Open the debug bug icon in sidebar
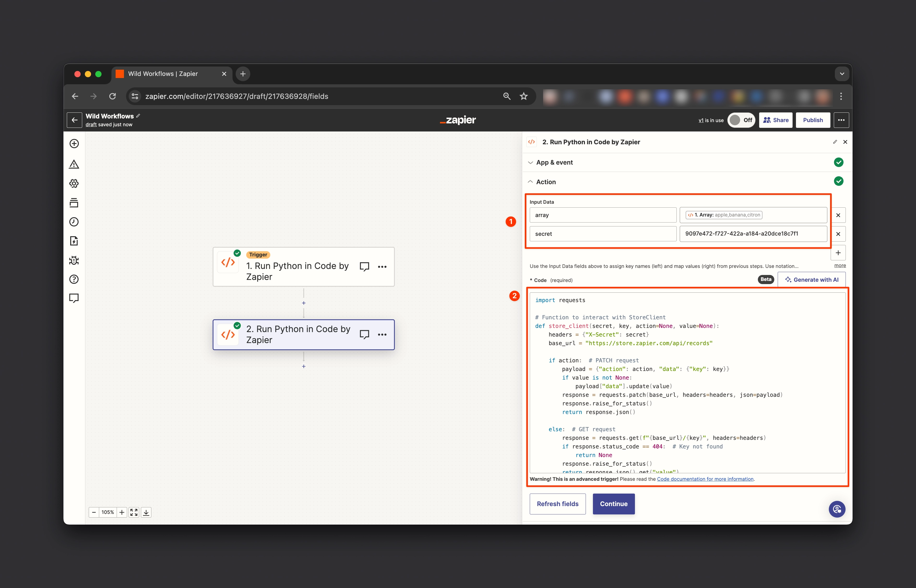Viewport: 916px width, 588px height. [x=74, y=260]
